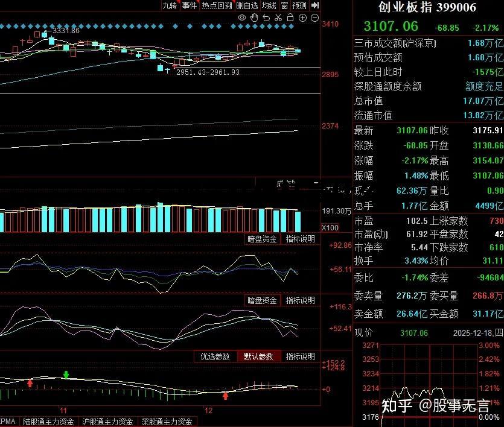
Task: Select the eye visibility tool on the chart toolbar
Action: [x=242, y=18]
